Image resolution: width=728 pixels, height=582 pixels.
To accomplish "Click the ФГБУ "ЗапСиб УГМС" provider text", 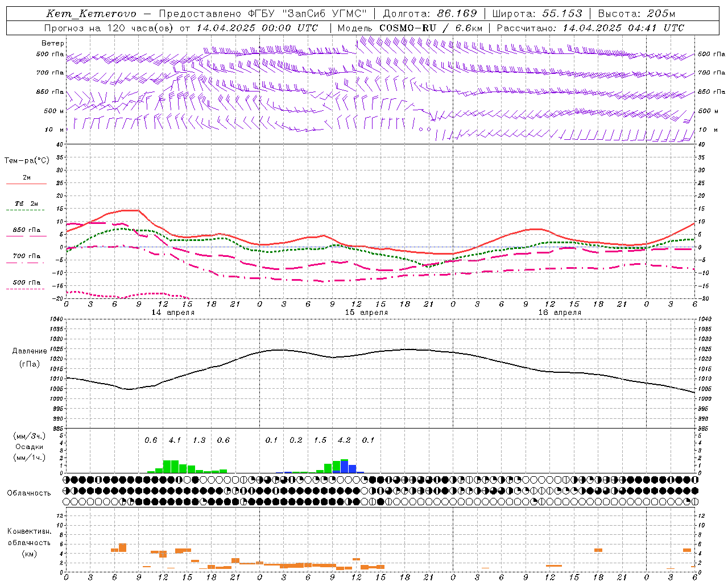I will click(x=308, y=14).
